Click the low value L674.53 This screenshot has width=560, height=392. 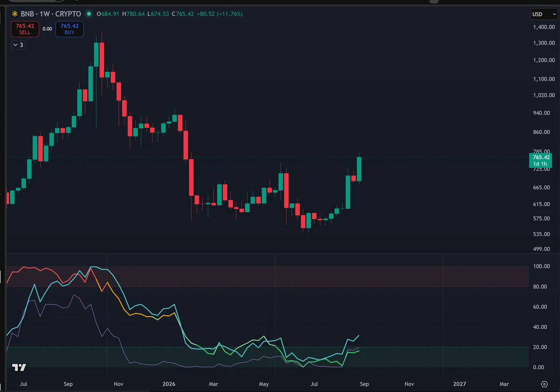158,14
